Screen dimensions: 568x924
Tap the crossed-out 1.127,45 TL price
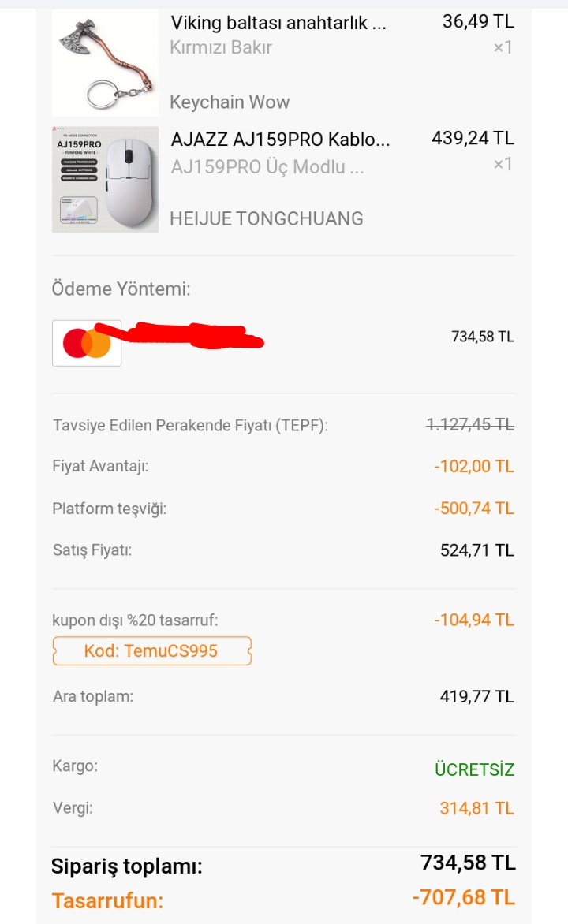pyautogui.click(x=470, y=424)
